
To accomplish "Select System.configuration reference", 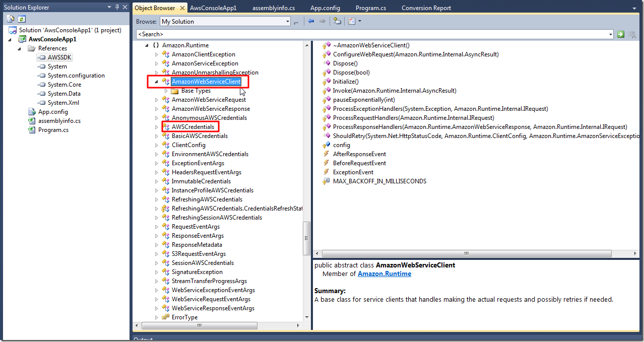I will coord(76,76).
